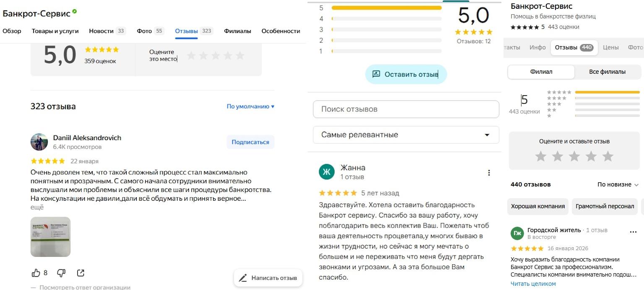This screenshot has width=644, height=290.
Task: Click the Гж avatar of Городской житель
Action: tap(517, 233)
